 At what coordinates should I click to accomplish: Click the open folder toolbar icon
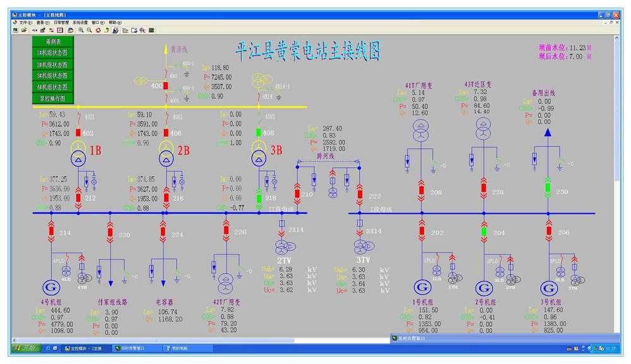point(24,30)
